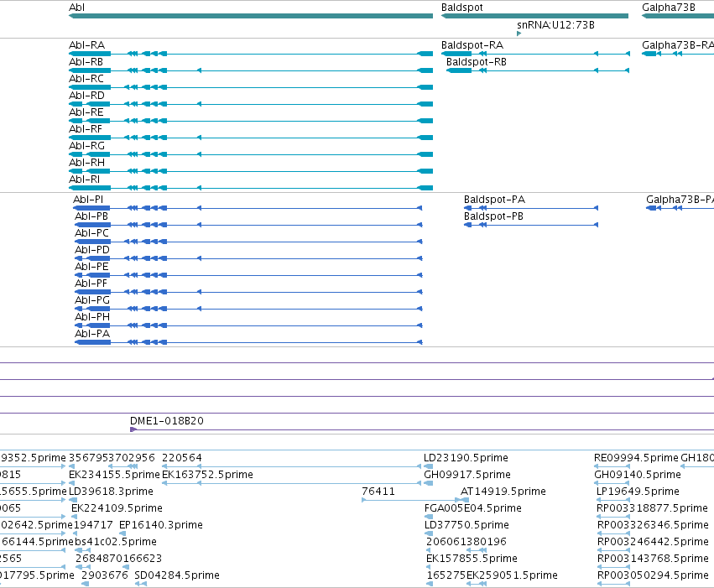
Task: Click the RP003326346.5prime EST label
Action: click(x=653, y=525)
